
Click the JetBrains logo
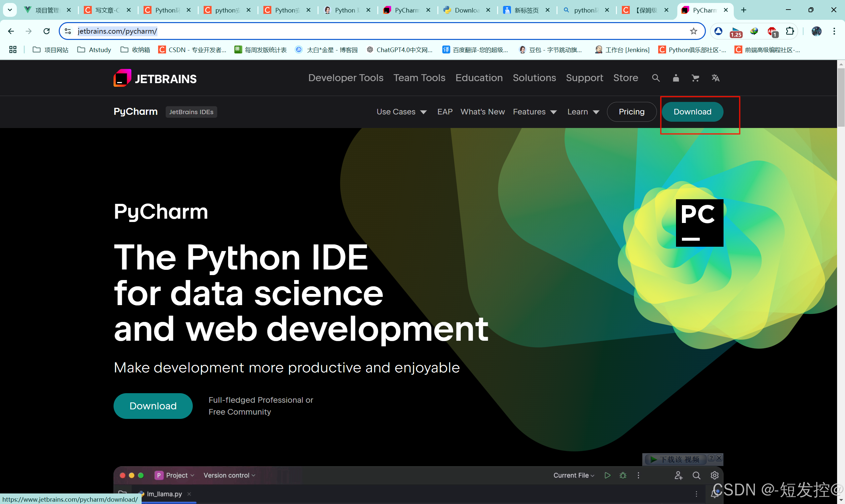[x=154, y=78]
